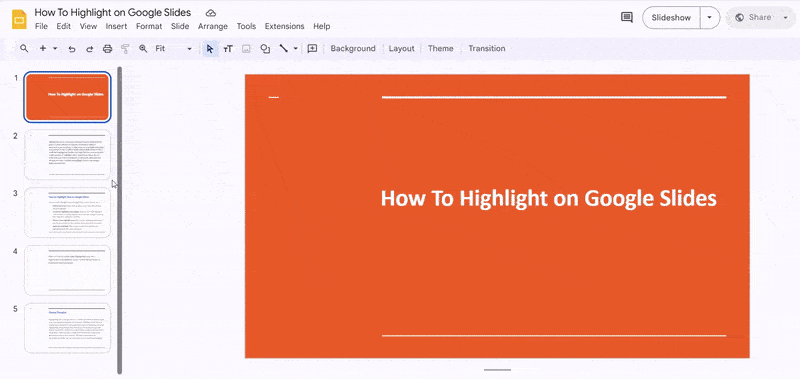Screen dimensions: 800x379
Task: Select slide 5 thumbnail
Action: (x=67, y=327)
